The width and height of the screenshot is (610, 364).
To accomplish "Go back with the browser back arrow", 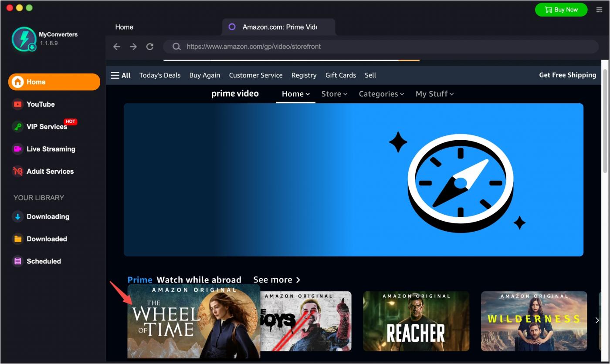I will coord(117,47).
